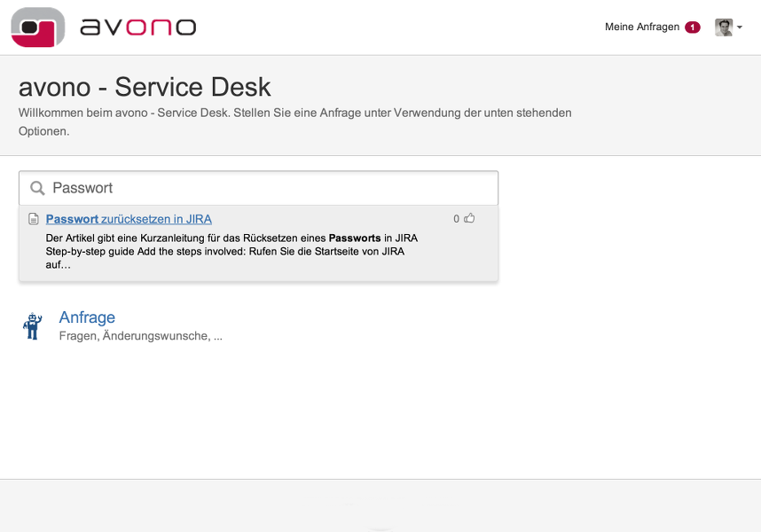This screenshot has width=761, height=532.
Task: Open the Meine Anfragen link
Action: (x=641, y=27)
